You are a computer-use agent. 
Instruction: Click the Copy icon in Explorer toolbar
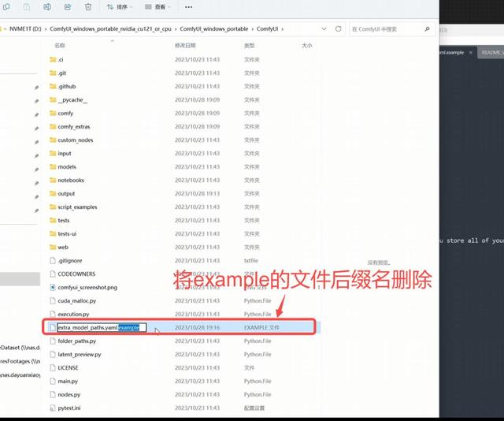[x=6, y=6]
